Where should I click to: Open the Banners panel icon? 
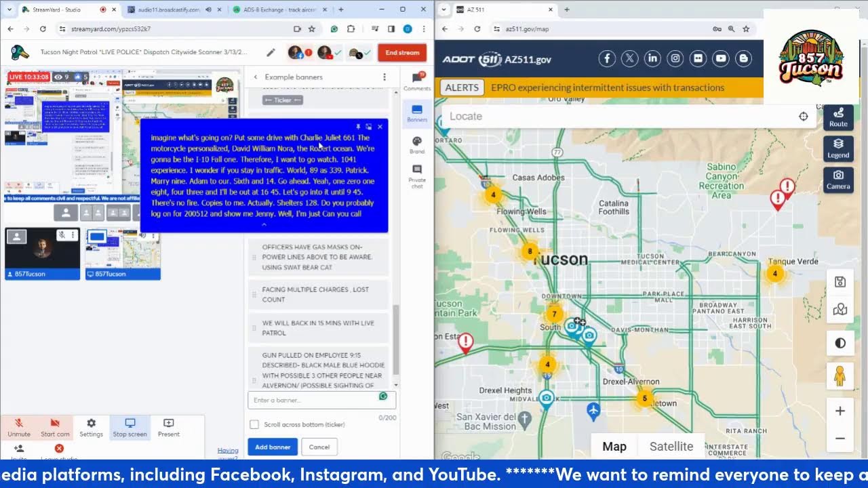point(417,113)
